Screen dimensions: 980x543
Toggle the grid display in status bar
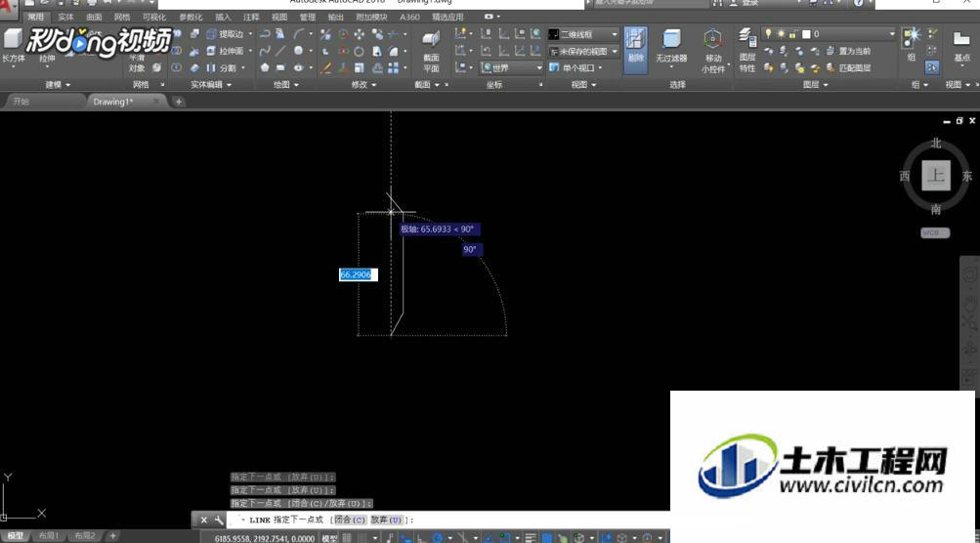347,537
